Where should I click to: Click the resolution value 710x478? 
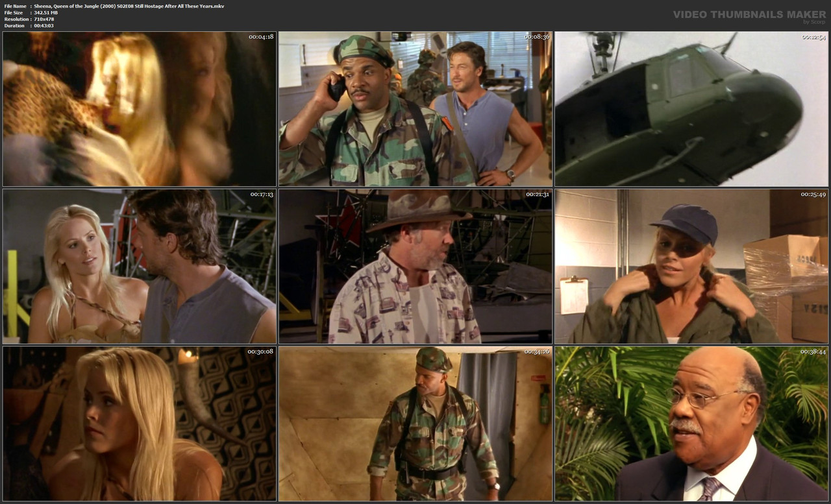43,19
